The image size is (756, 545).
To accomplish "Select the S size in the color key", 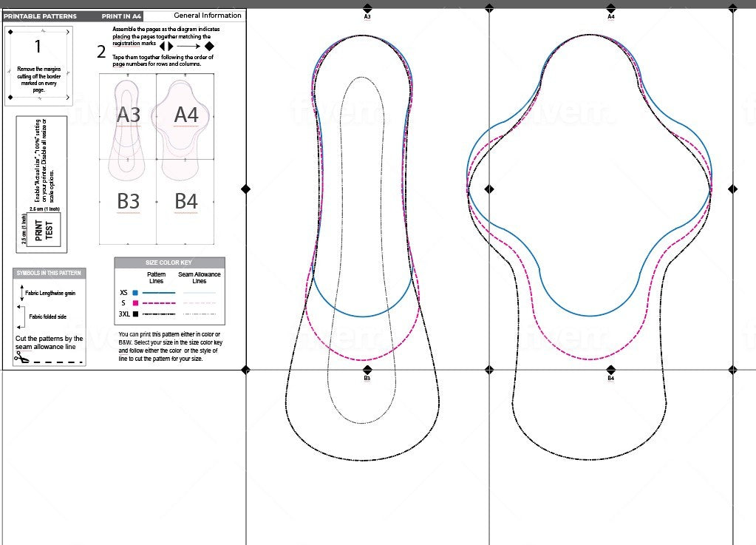I will 123,303.
